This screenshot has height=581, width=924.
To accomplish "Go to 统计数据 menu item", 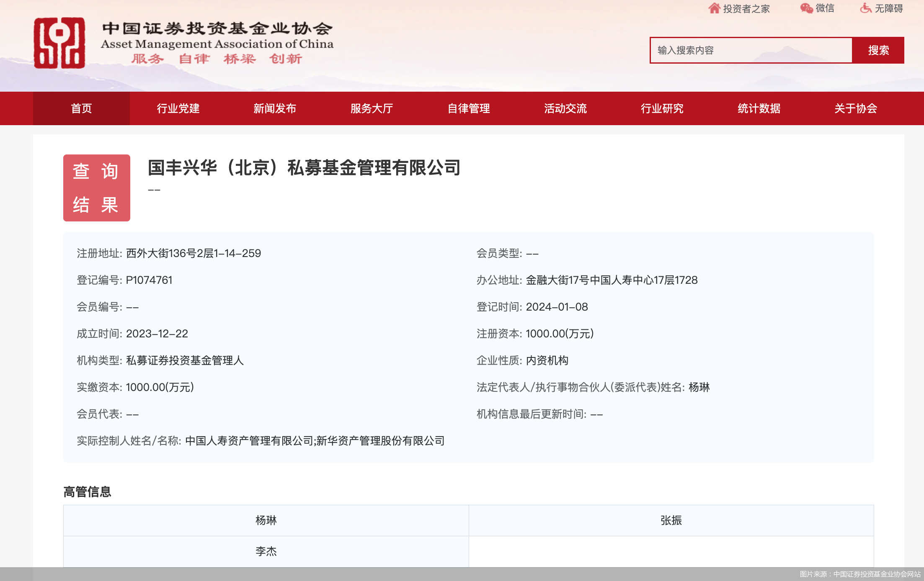I will (759, 108).
